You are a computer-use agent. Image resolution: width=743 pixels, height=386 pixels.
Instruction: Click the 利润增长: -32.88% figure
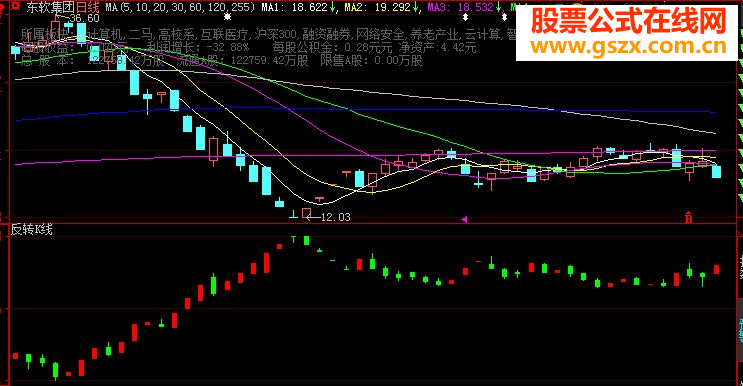[198, 47]
